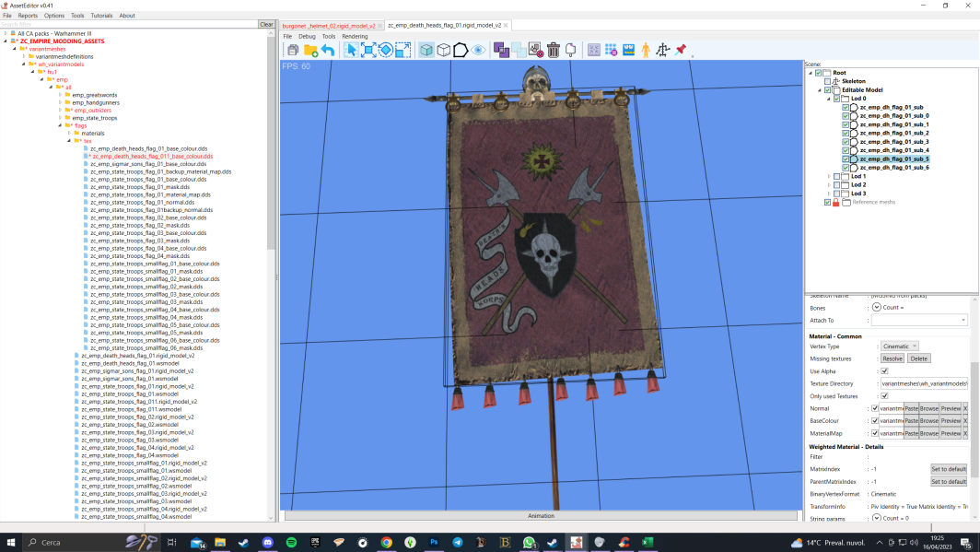Click Browse for the BaseColour texture
Screen dimensions: 980x552
(928, 421)
